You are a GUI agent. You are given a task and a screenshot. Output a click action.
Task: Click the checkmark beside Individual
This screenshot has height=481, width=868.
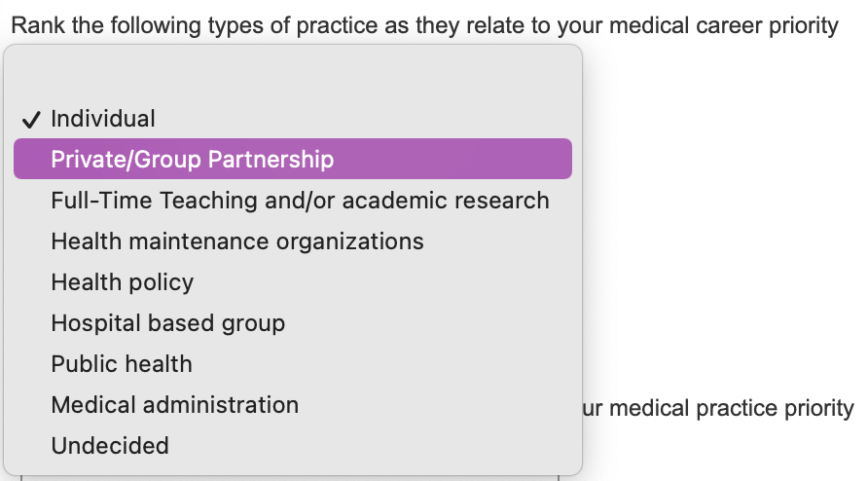tap(31, 120)
